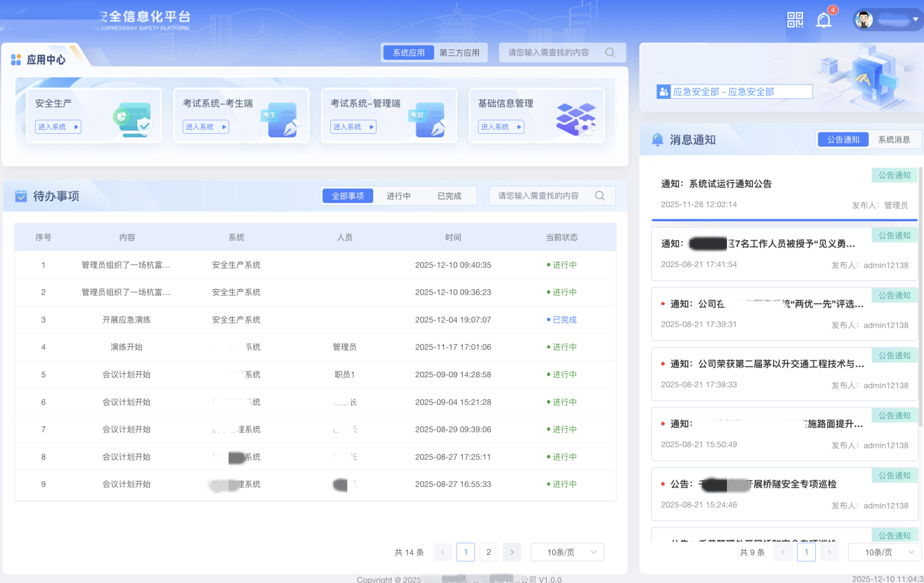Screen dimensions: 924x583
Task: Click search magnifier in 应用中心 search box
Action: (610, 52)
